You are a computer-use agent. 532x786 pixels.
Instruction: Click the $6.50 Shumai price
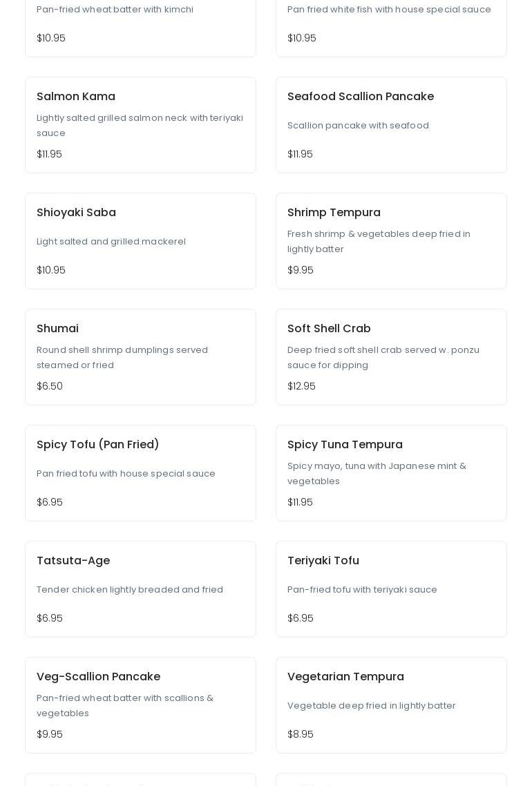click(50, 386)
